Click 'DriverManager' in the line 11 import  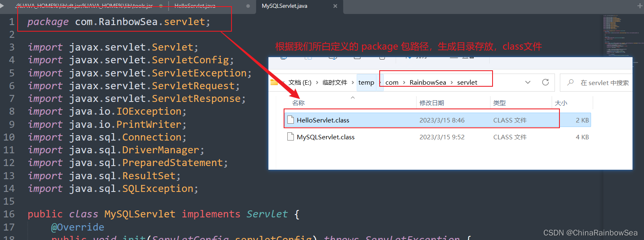point(161,150)
